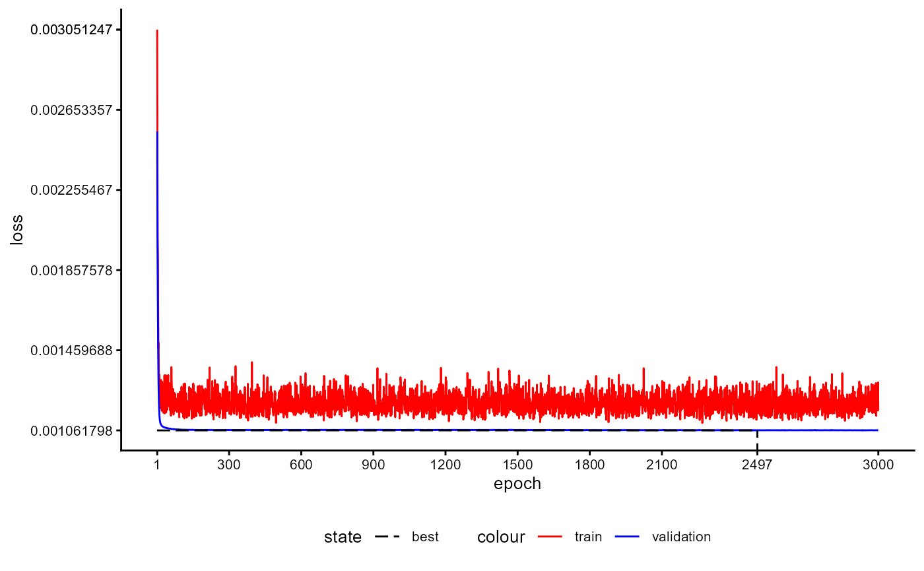
Task: Click the x-axis tick label 3000
Action: coord(878,465)
